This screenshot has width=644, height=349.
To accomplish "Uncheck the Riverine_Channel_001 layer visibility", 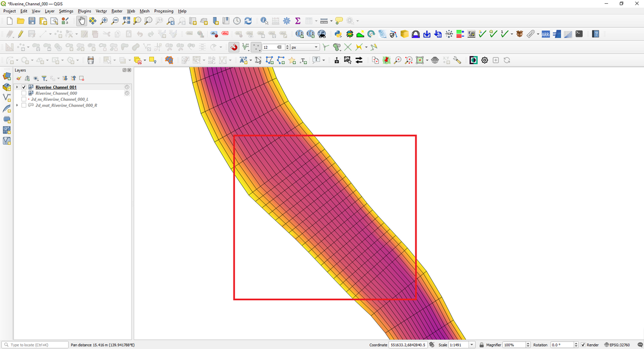I will point(24,87).
